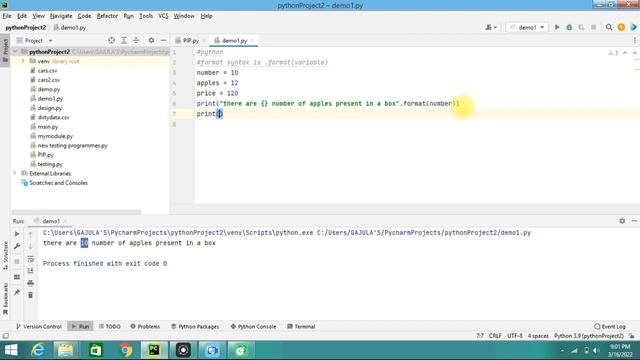Select the Python 3.9 interpreter widget
This screenshot has width=640, height=360.
pos(589,336)
